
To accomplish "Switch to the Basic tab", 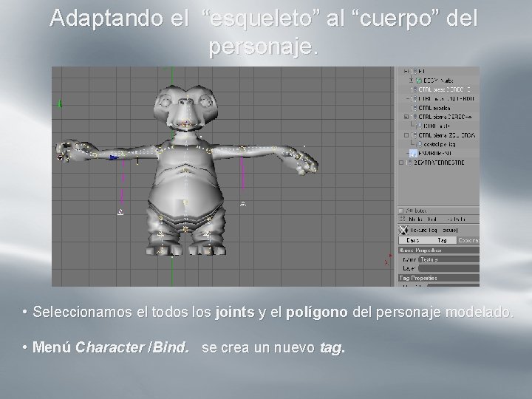I will tap(413, 240).
